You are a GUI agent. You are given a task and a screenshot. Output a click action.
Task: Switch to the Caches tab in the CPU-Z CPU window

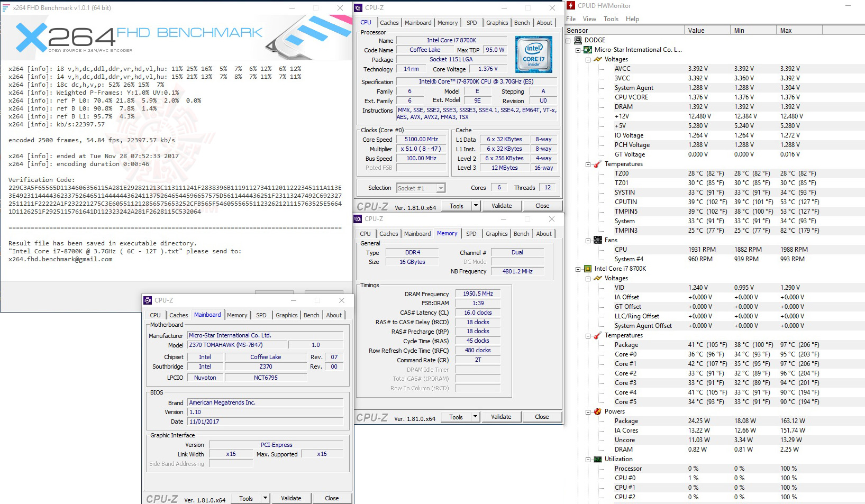pyautogui.click(x=389, y=23)
